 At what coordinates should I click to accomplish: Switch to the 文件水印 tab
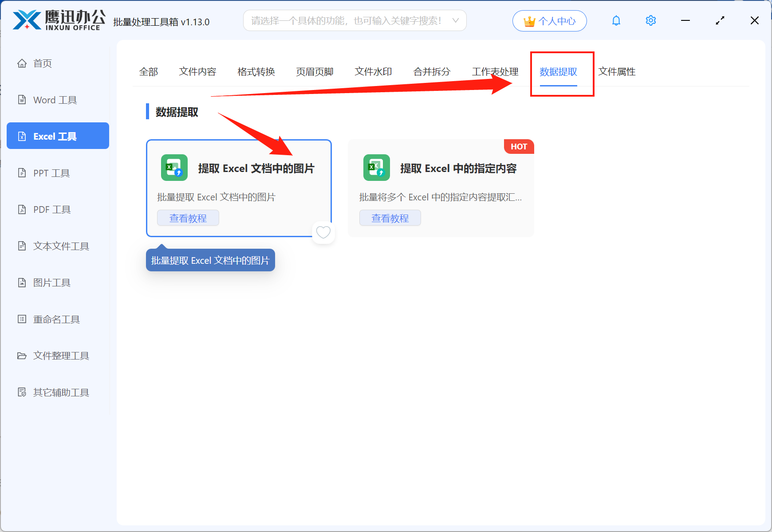coord(373,71)
